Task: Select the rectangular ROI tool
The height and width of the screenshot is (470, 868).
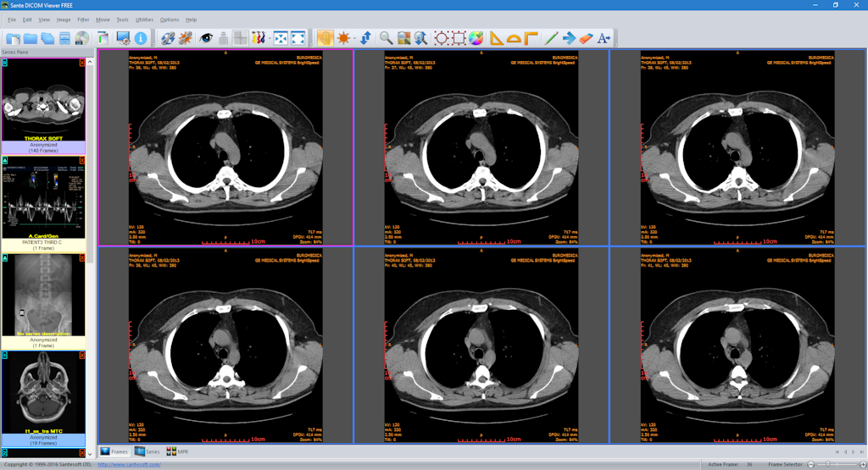Action: click(x=459, y=38)
